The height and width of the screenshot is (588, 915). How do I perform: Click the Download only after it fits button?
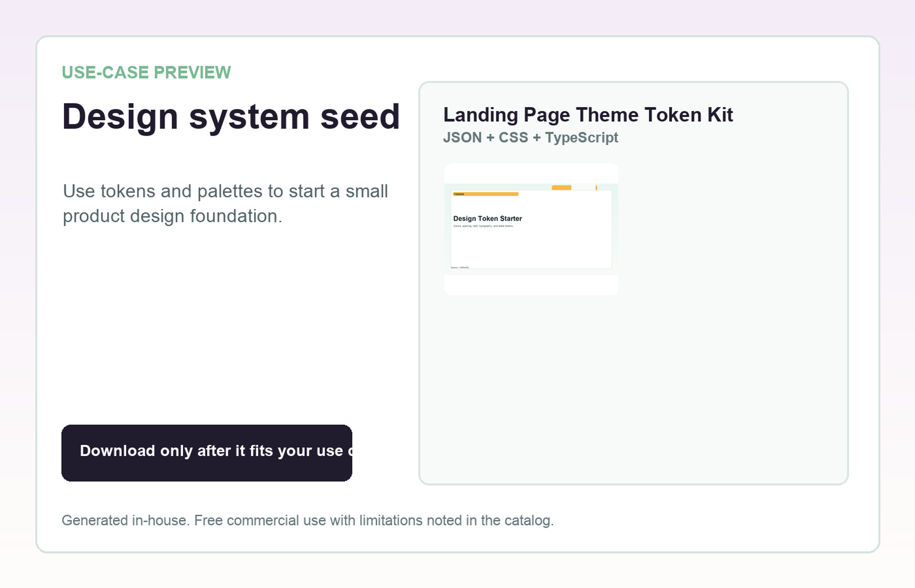207,453
